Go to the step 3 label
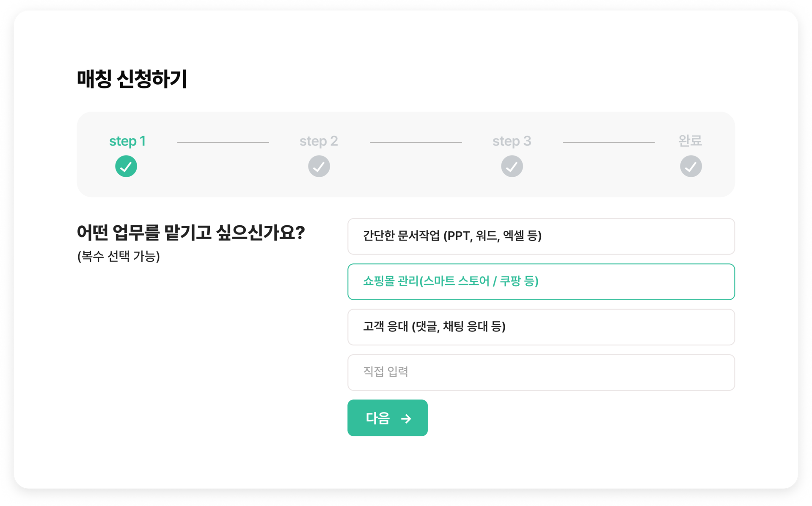 tap(512, 141)
